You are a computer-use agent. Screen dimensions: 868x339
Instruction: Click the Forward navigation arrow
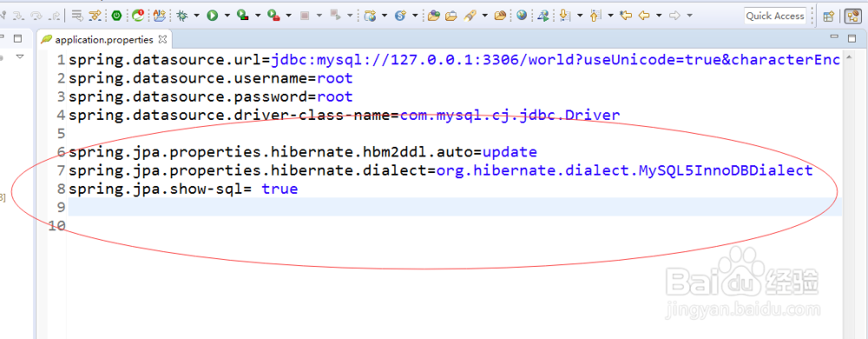coord(674,16)
